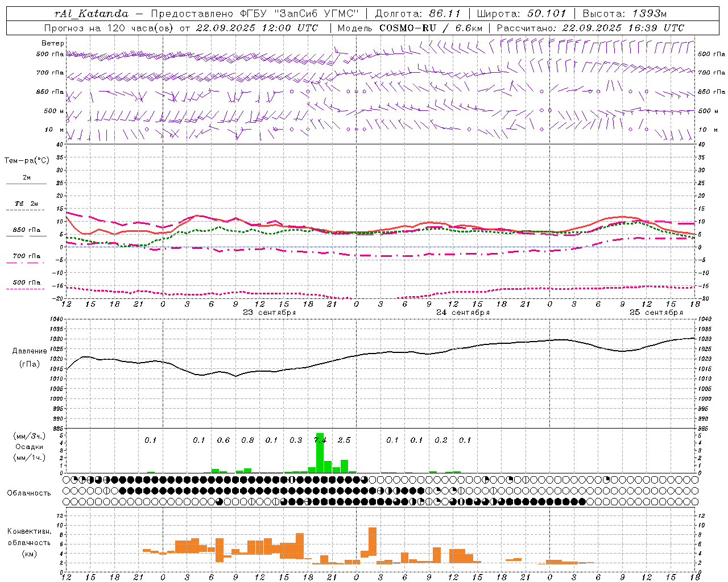Click the 'Ветер' wind panel label

pyautogui.click(x=53, y=43)
